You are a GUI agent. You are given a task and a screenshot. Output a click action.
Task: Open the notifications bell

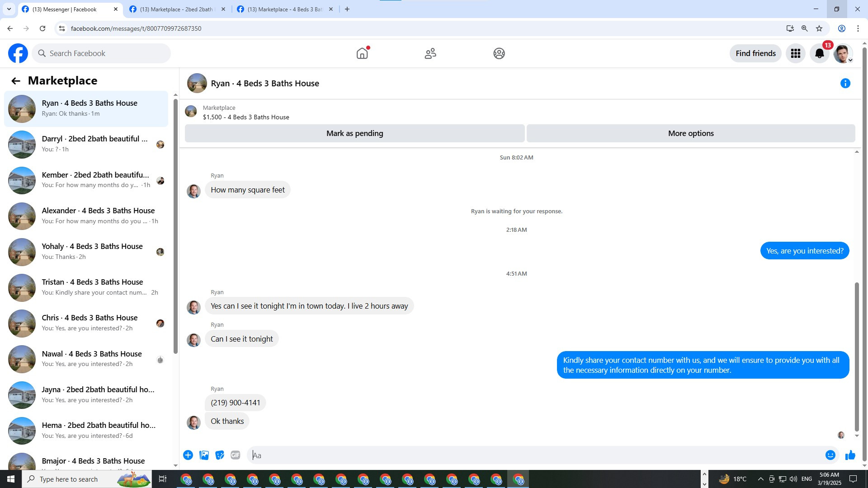[x=820, y=53]
